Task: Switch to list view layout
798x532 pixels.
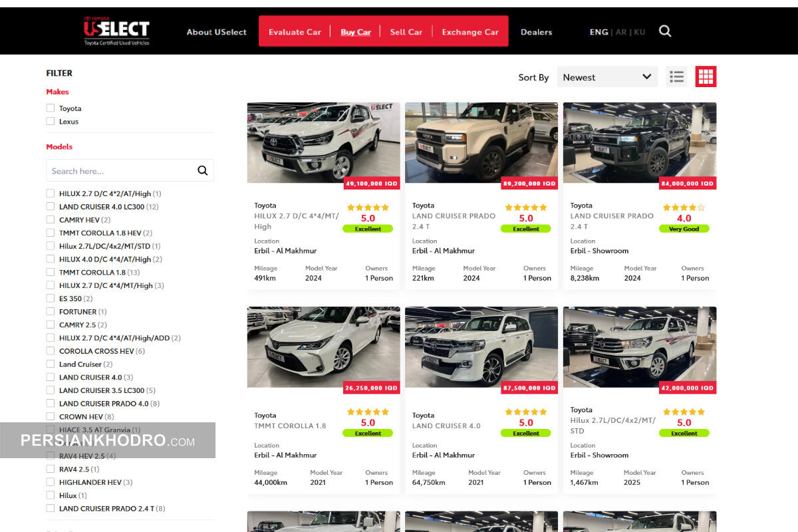Action: pyautogui.click(x=677, y=77)
